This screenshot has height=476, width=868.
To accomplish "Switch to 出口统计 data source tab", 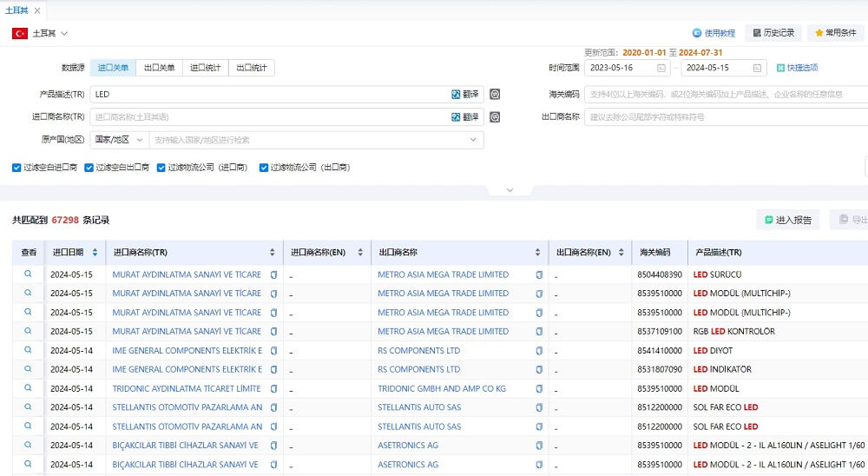I will click(252, 68).
